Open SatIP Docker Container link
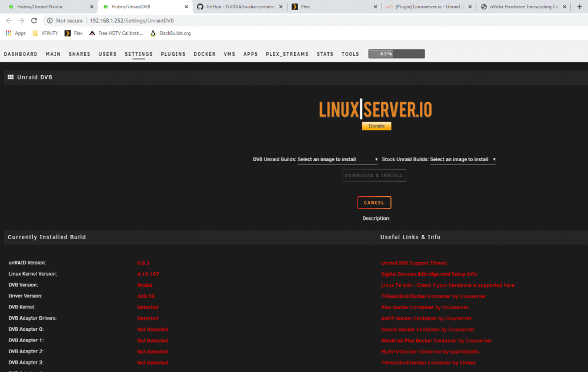Viewport: 588px width, 372px height. [x=426, y=319]
